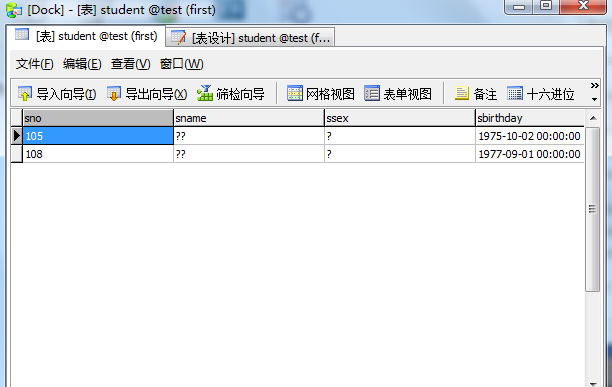The image size is (612, 387).
Task: Select sname cell in row 108
Action: click(x=249, y=154)
